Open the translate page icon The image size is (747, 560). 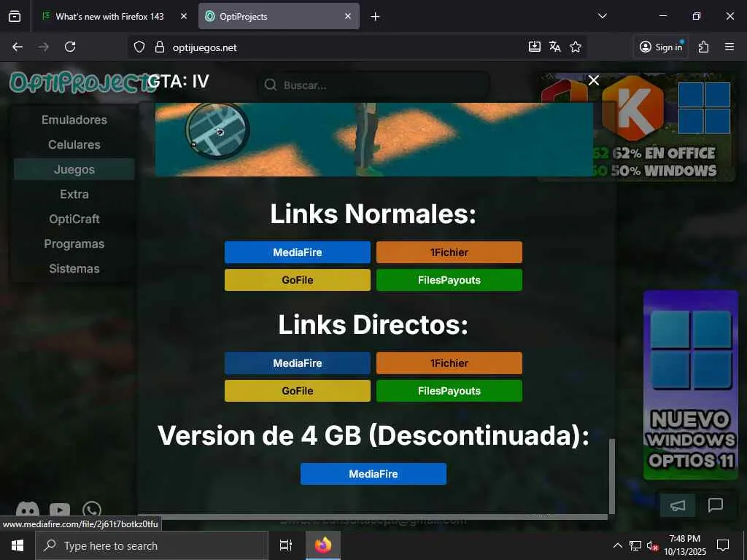(x=555, y=46)
